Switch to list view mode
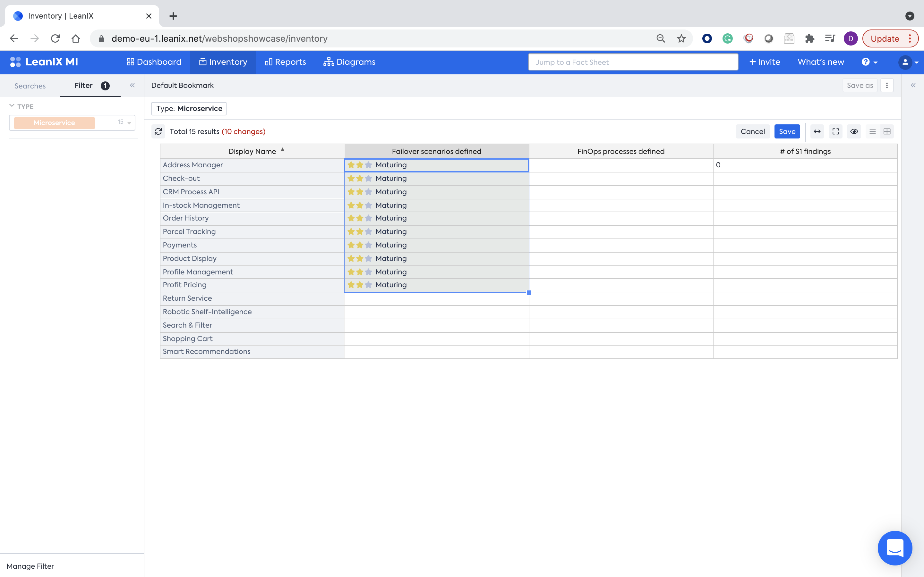The height and width of the screenshot is (577, 924). 872,131
